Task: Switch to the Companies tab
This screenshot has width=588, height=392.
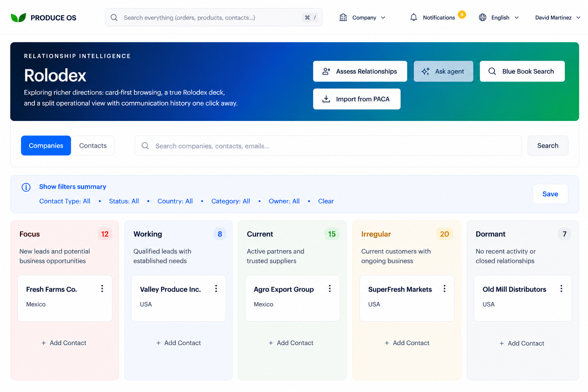Action: 46,145
